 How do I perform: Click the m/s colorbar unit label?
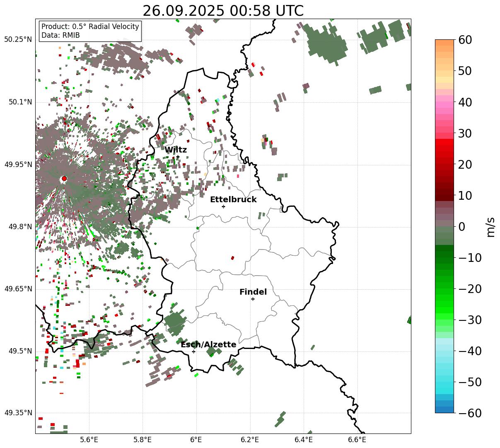[491, 226]
